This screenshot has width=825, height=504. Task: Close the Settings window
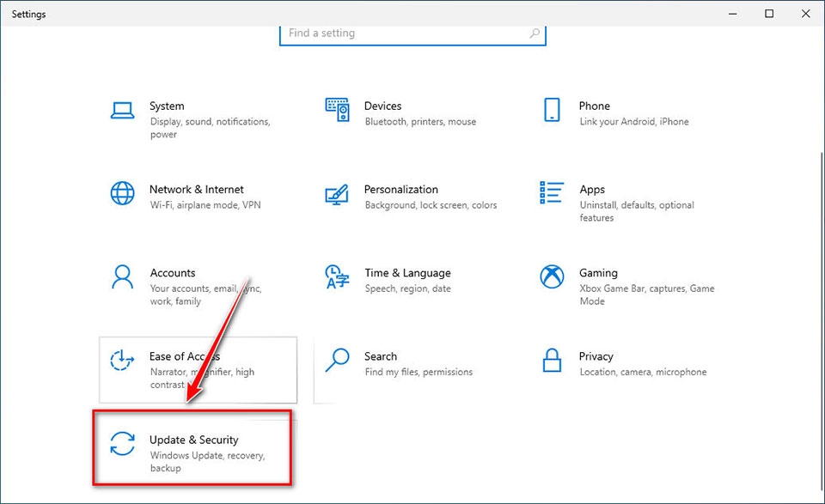point(805,14)
